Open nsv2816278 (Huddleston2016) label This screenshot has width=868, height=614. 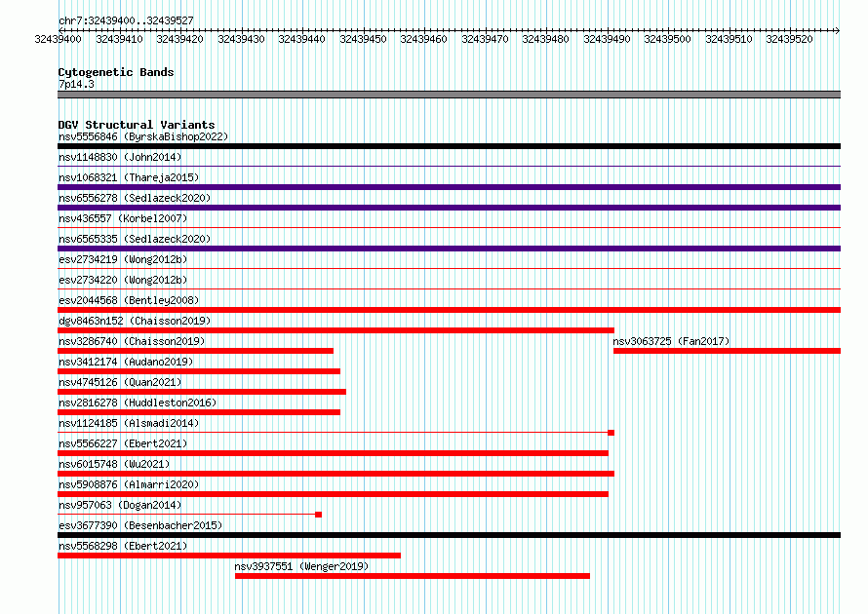pos(138,403)
